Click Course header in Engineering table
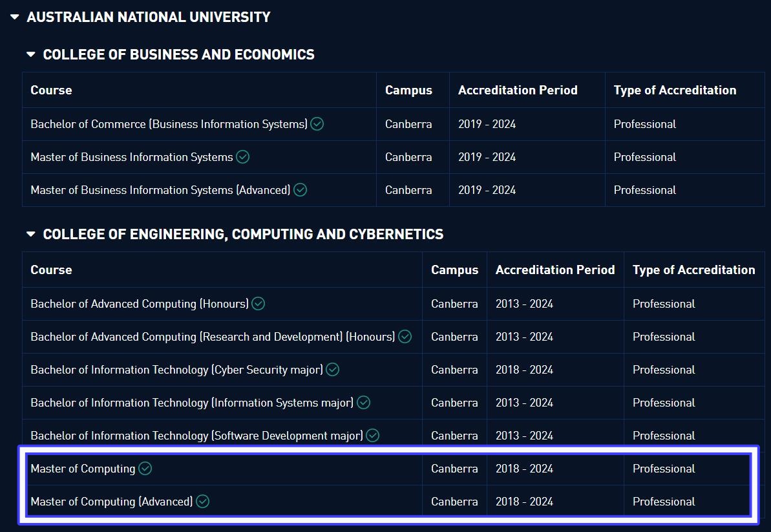Screen dimensions: 771x532 51,270
